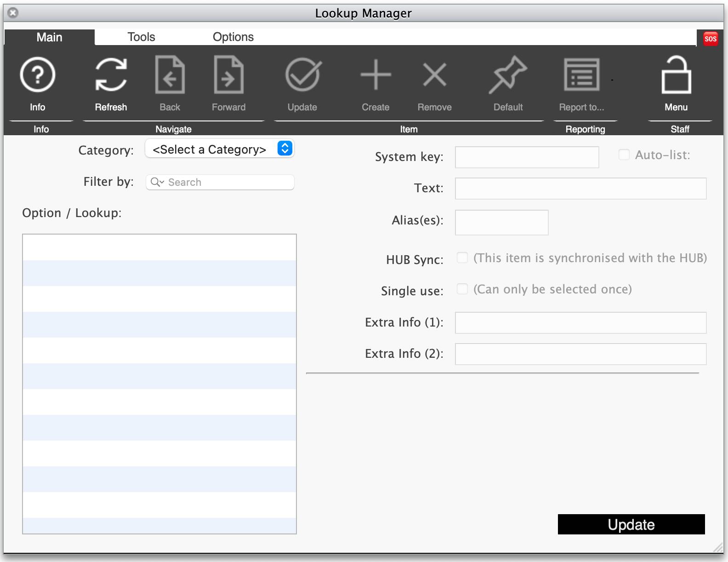Viewport: 728px width, 562px height.
Task: Click the Extra Info (1) field
Action: pyautogui.click(x=580, y=323)
